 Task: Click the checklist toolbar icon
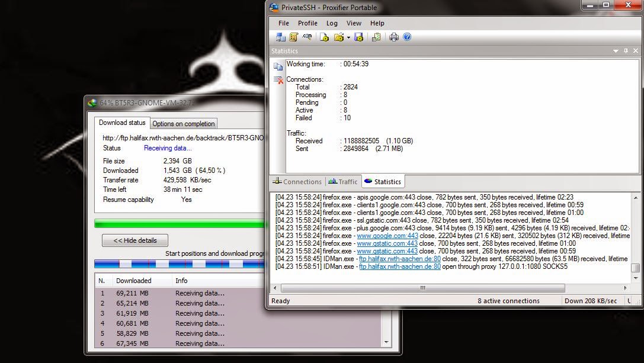point(376,37)
